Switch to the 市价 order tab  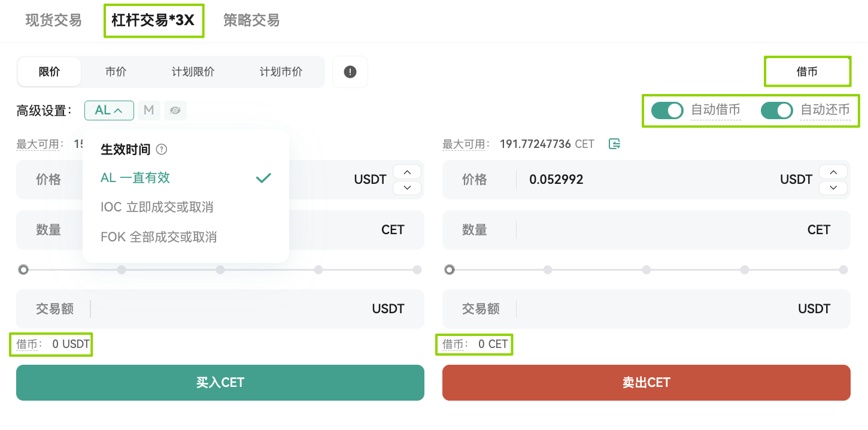tap(116, 71)
